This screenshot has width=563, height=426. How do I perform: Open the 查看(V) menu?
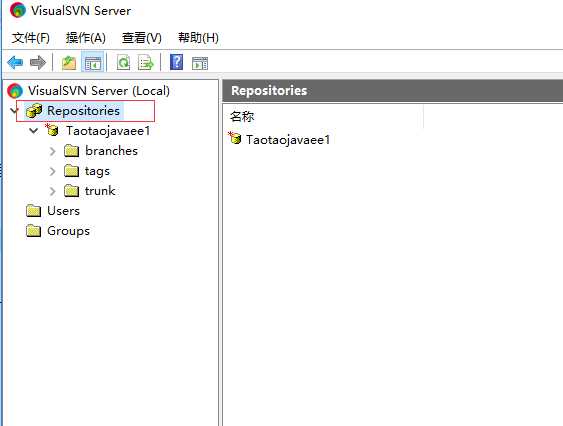tap(141, 38)
